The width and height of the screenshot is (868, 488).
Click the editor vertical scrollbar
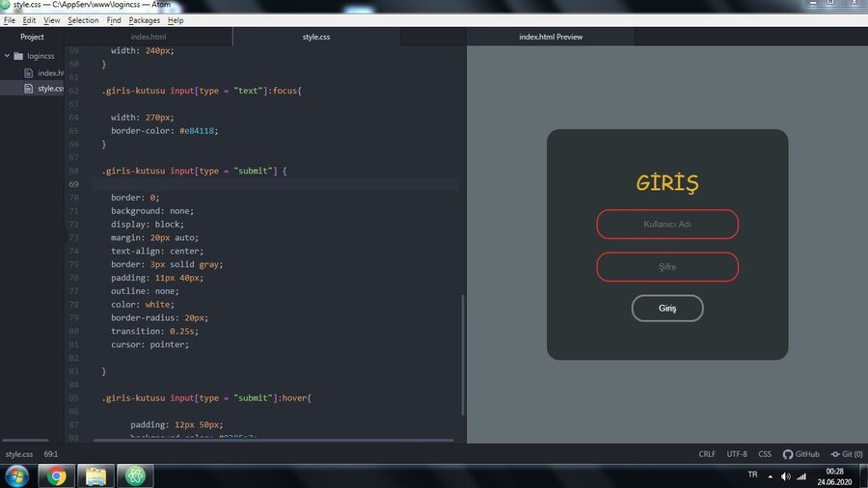pos(463,355)
